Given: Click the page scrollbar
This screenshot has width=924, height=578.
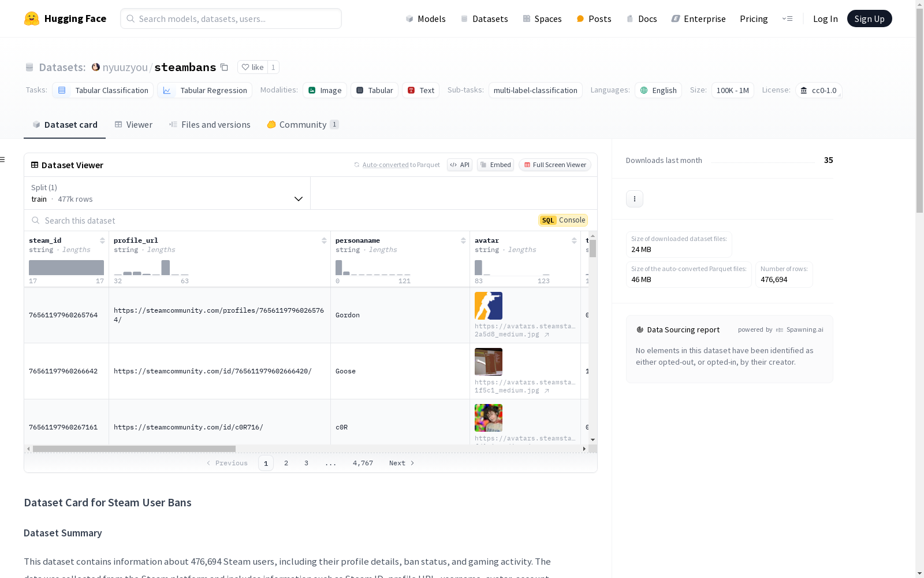Looking at the screenshot, I should (x=919, y=110).
